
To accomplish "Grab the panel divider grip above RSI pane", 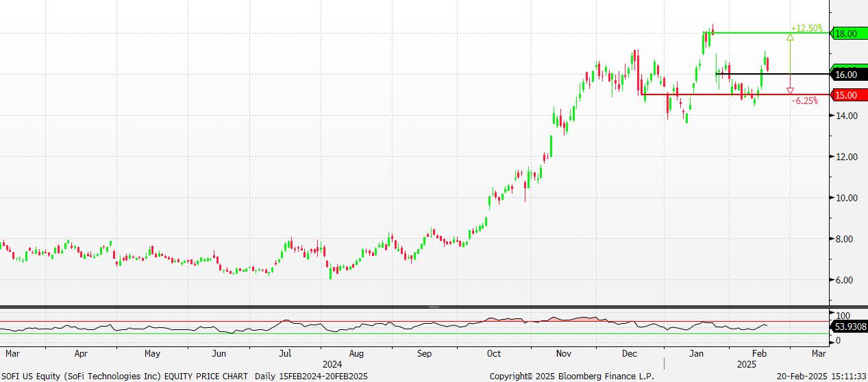I will 434,307.
